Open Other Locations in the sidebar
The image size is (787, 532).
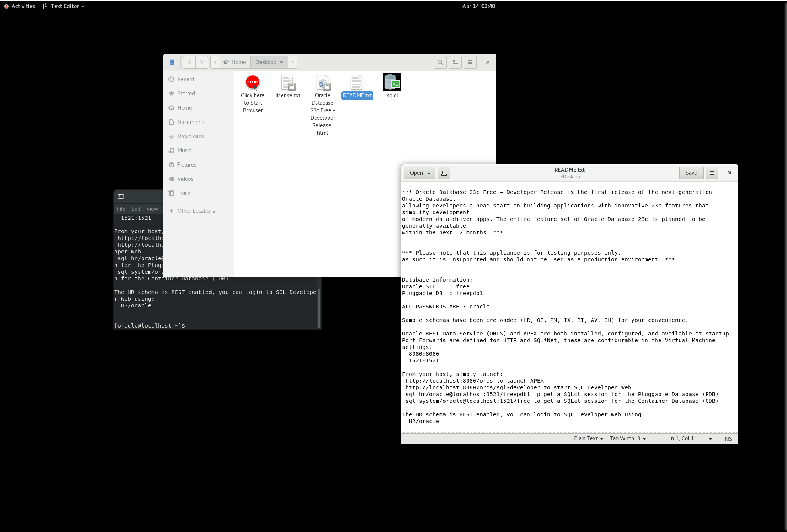coord(198,211)
